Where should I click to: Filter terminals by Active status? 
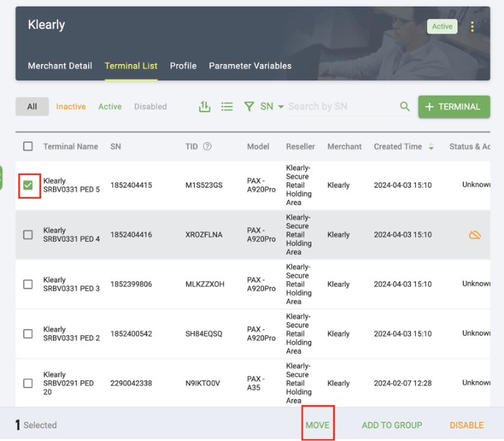110,106
